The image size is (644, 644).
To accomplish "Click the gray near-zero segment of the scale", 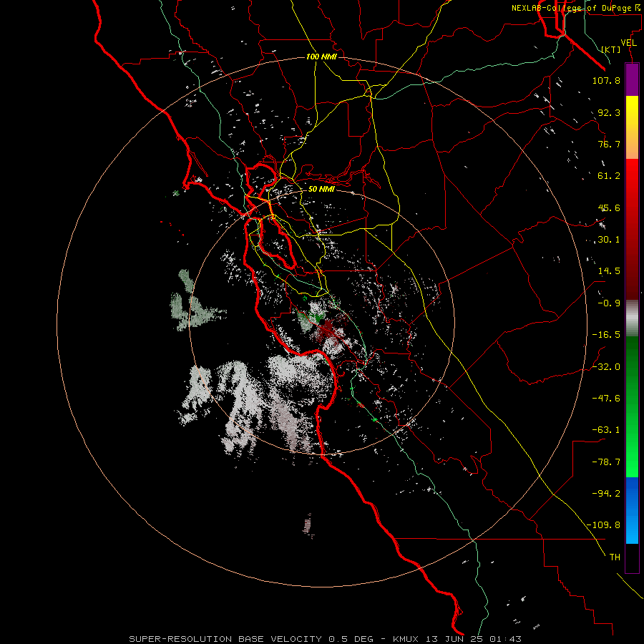I will pos(632,318).
